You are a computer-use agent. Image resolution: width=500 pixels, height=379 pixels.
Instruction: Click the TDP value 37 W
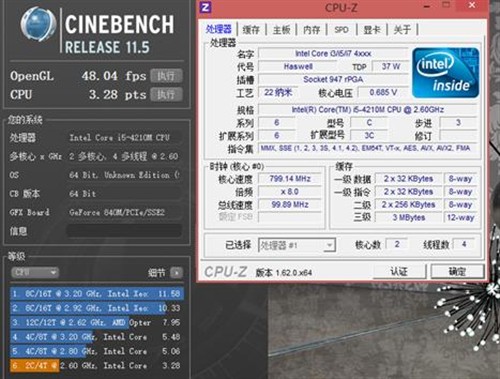pos(390,66)
